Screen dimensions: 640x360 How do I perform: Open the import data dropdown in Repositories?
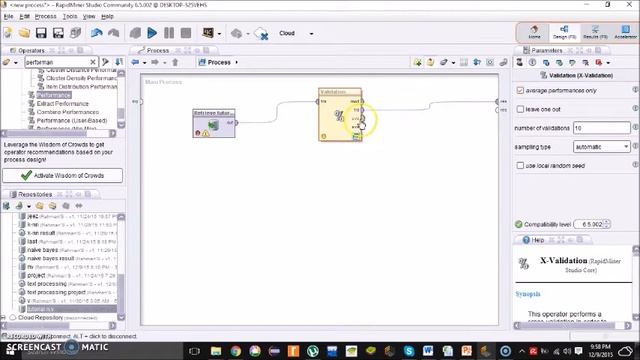28,206
